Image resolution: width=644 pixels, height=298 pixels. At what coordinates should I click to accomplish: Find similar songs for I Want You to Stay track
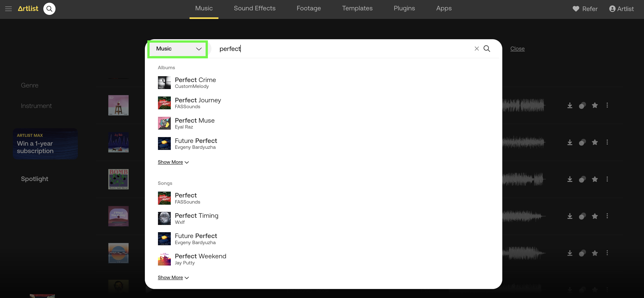582,216
